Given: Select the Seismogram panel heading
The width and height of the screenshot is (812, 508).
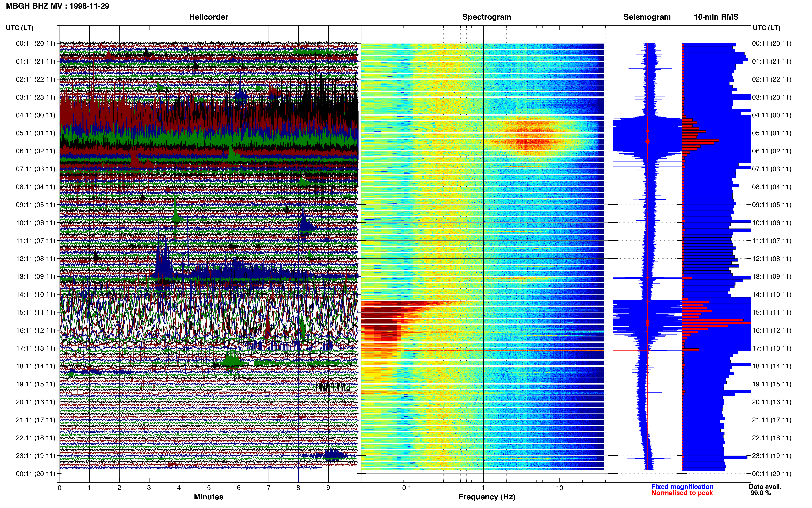Looking at the screenshot, I should (647, 17).
